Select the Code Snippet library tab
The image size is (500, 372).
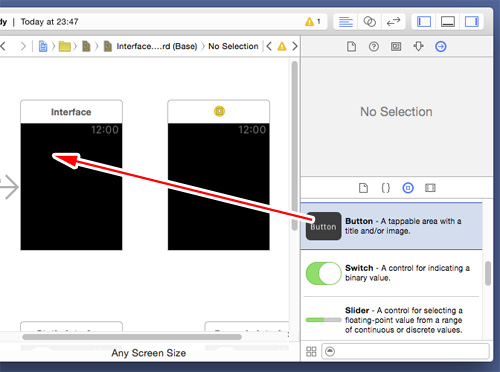386,188
